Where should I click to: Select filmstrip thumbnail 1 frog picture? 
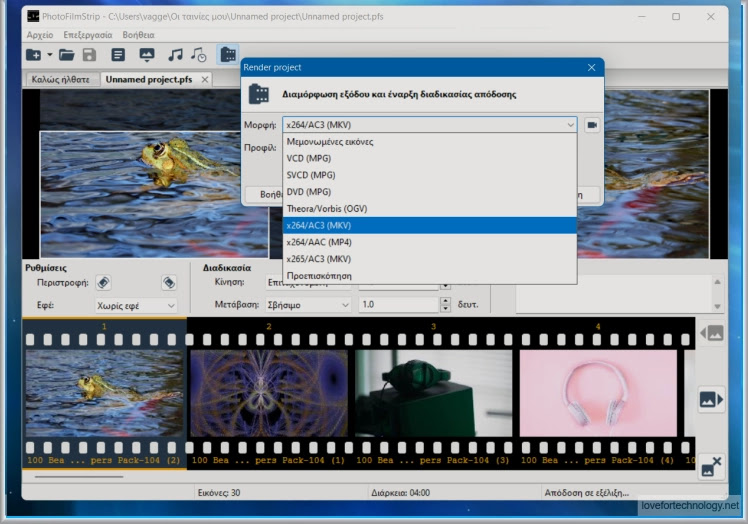point(104,393)
